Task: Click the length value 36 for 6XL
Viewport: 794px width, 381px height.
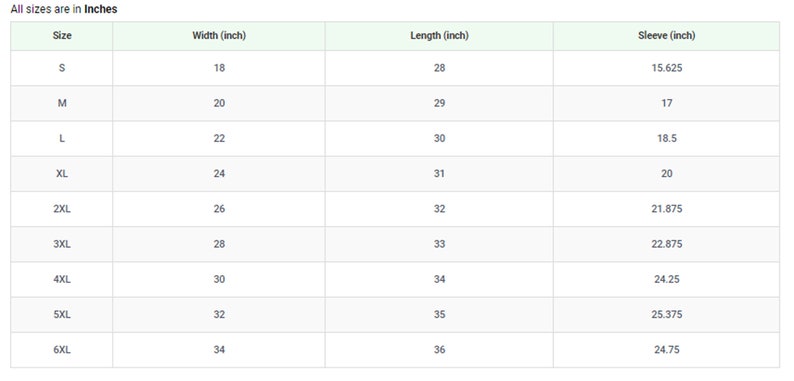Action: 439,350
